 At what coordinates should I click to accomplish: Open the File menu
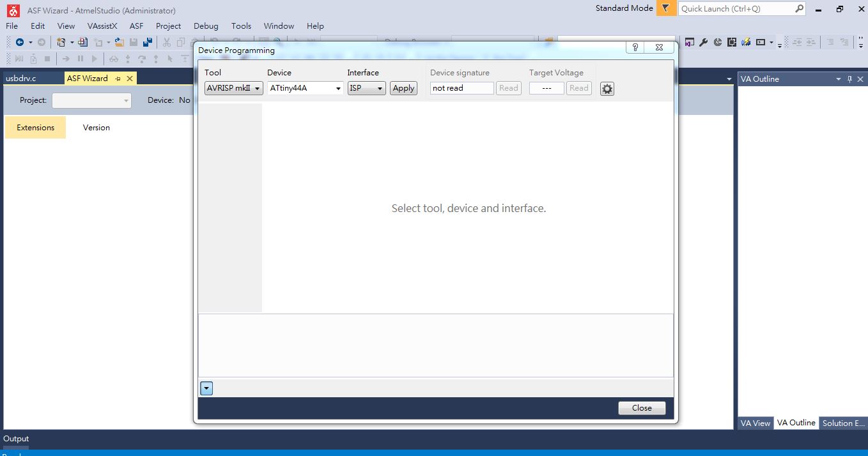coord(12,26)
